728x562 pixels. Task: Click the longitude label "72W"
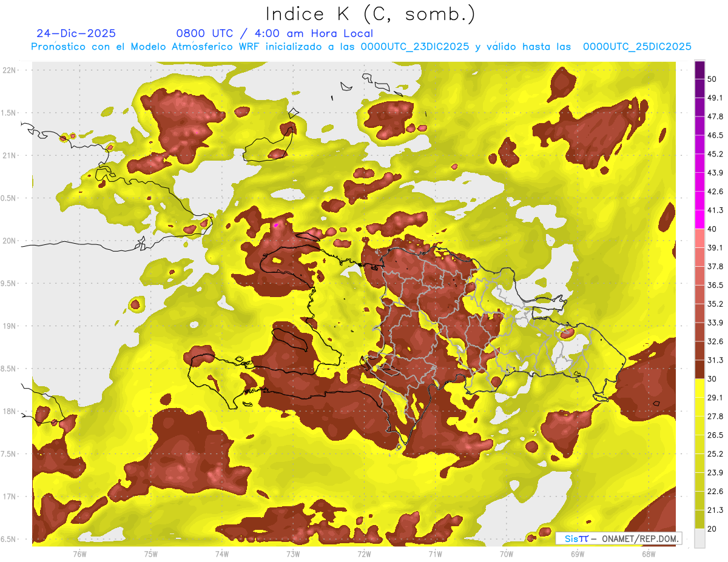(x=364, y=554)
